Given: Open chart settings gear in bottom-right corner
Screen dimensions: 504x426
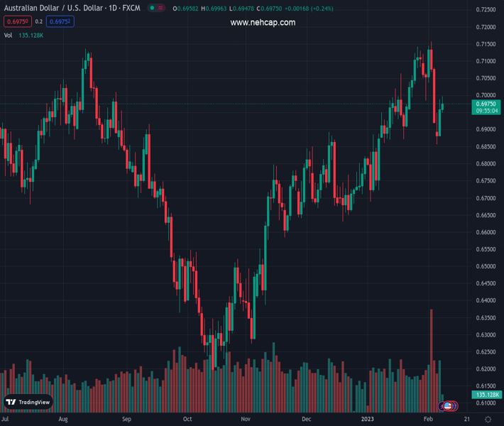Looking at the screenshot, I should tap(488, 420).
